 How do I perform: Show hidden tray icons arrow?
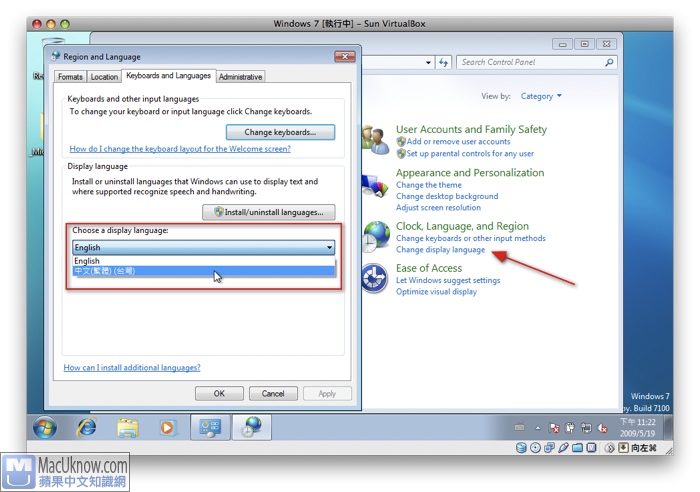click(538, 428)
